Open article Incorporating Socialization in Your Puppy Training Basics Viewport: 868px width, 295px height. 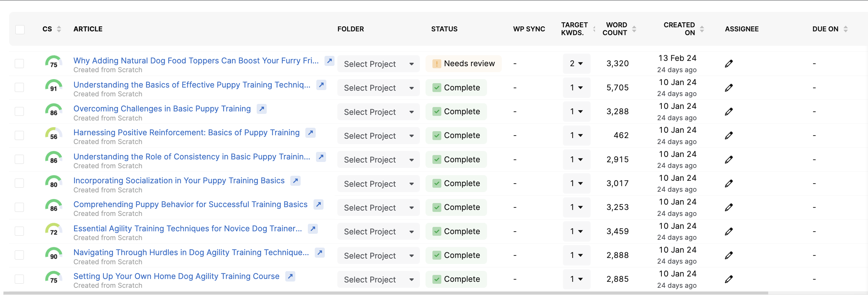coord(179,180)
